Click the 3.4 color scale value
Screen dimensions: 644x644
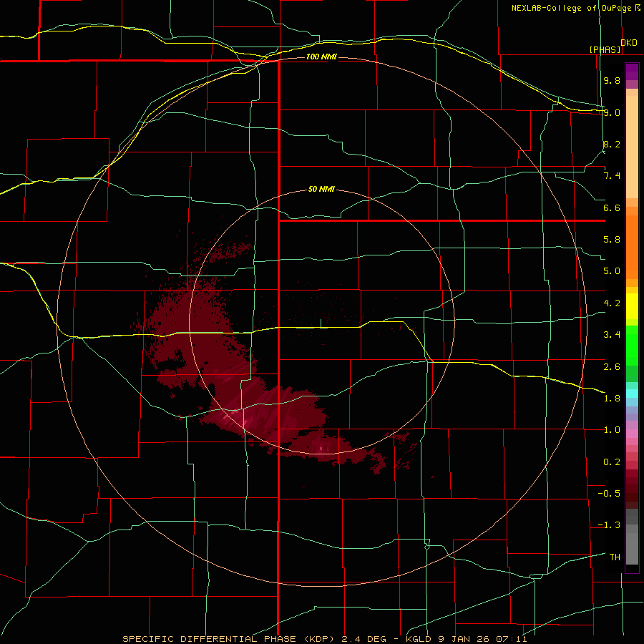[612, 335]
